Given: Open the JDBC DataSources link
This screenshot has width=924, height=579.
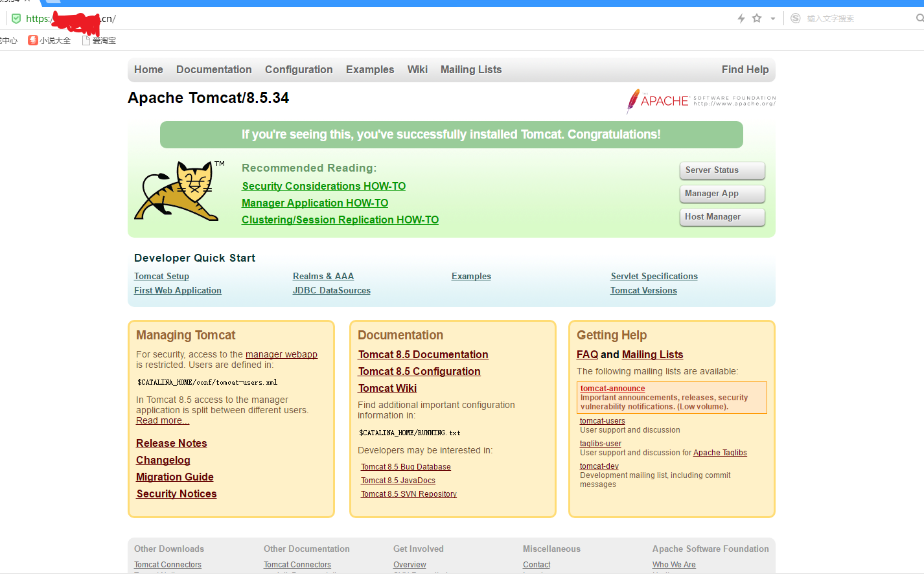Looking at the screenshot, I should point(332,290).
